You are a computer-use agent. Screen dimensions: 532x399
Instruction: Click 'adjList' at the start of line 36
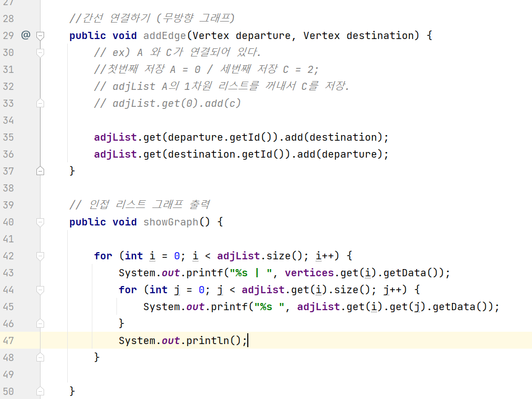click(115, 154)
